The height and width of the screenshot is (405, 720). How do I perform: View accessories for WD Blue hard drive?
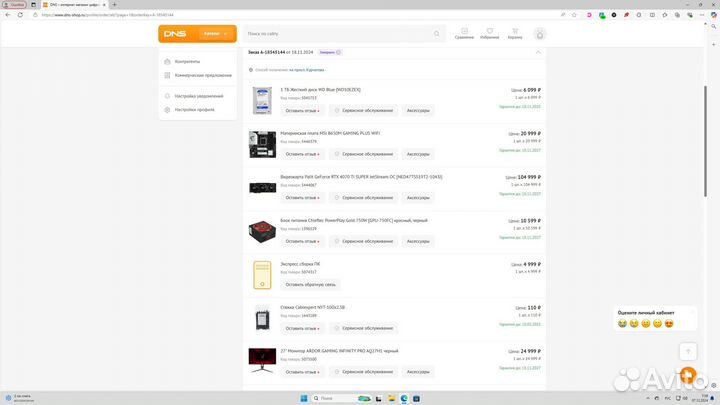coord(418,111)
